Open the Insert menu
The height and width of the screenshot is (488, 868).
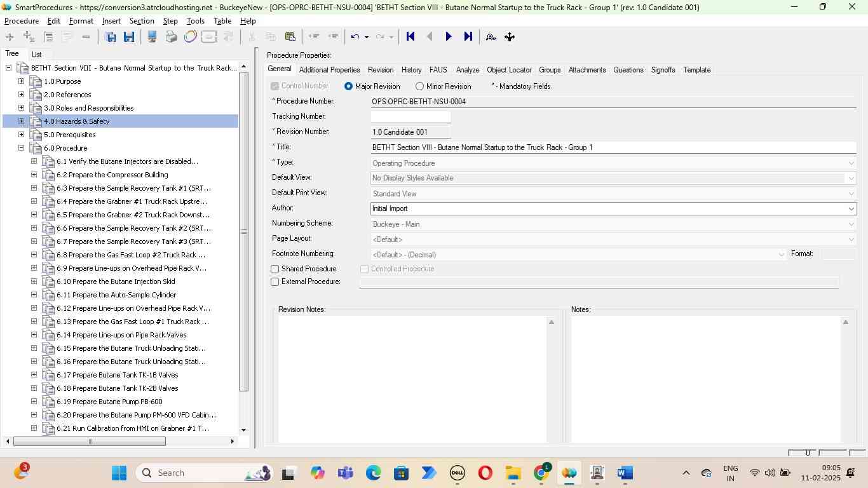111,21
